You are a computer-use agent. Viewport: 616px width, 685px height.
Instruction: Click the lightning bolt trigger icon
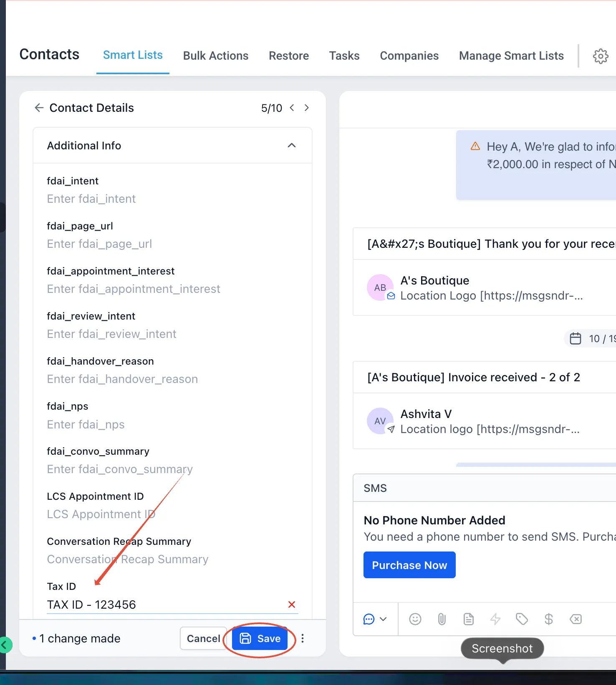point(495,619)
